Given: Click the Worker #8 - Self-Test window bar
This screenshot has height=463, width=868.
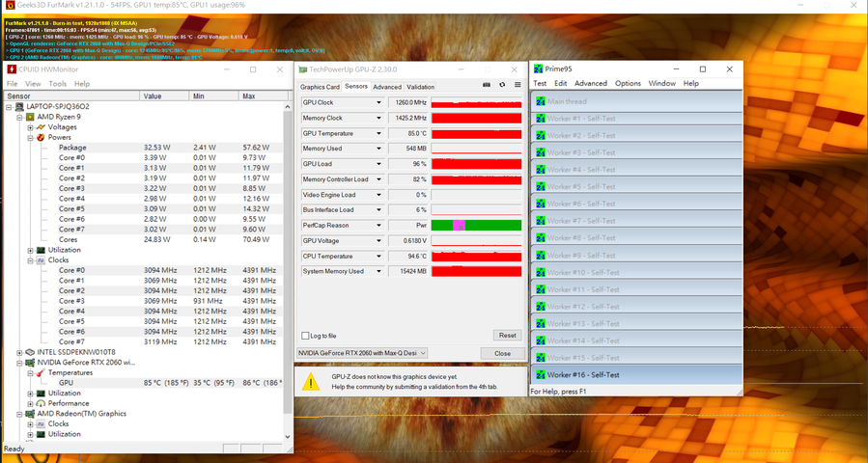Looking at the screenshot, I should (636, 238).
